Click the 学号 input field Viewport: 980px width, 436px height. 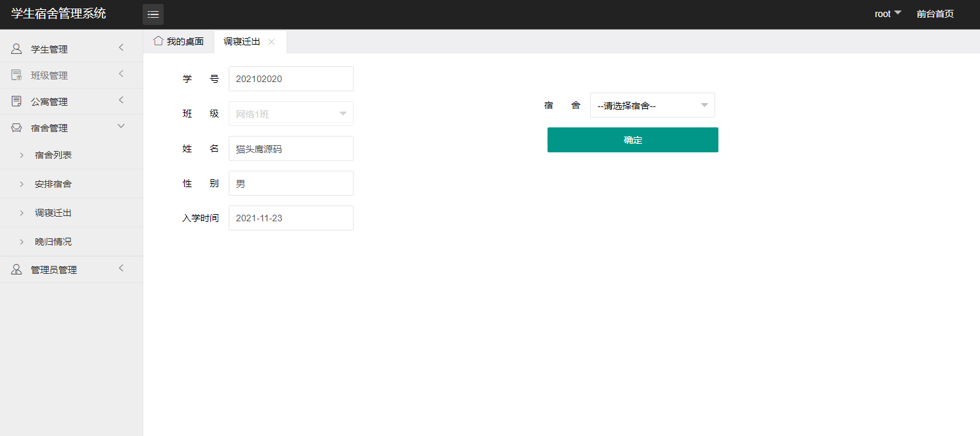point(291,79)
